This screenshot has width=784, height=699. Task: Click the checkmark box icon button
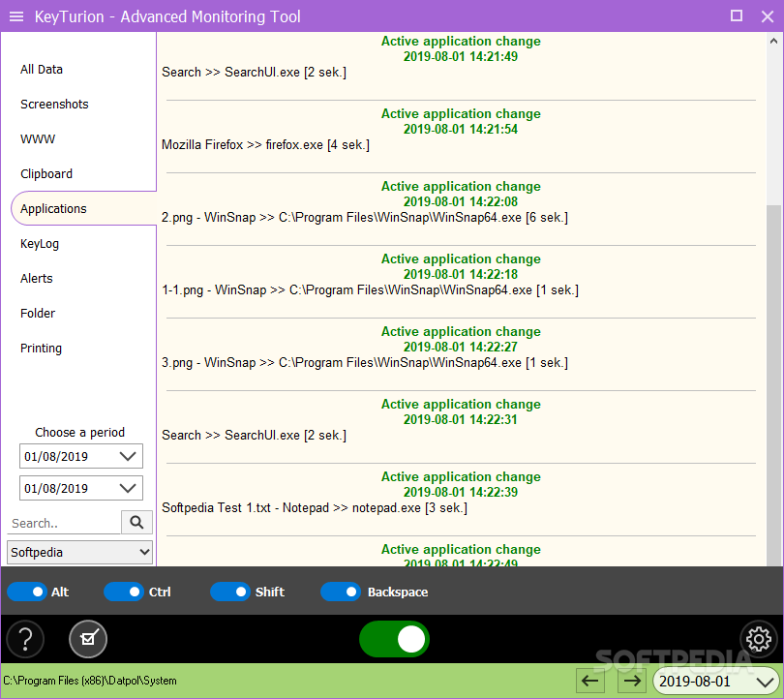[x=88, y=639]
